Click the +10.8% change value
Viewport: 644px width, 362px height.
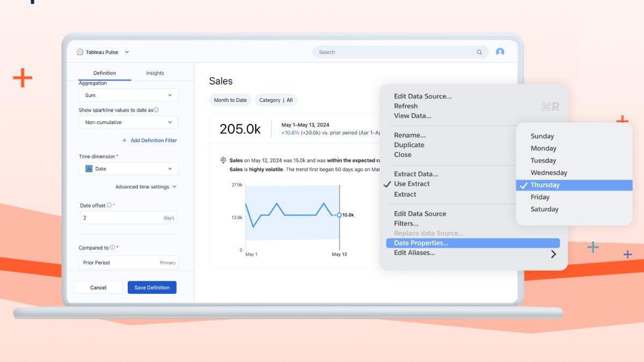click(290, 132)
